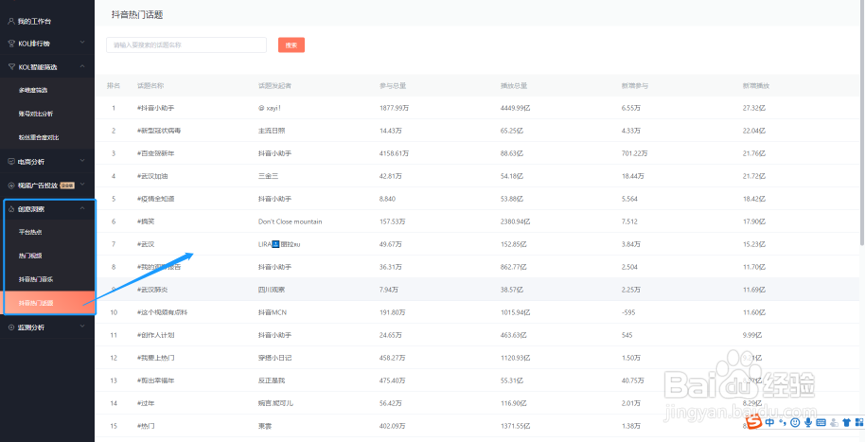Screen dimensions: 865x442
Task: Click the 排名 column header
Action: pyautogui.click(x=114, y=86)
